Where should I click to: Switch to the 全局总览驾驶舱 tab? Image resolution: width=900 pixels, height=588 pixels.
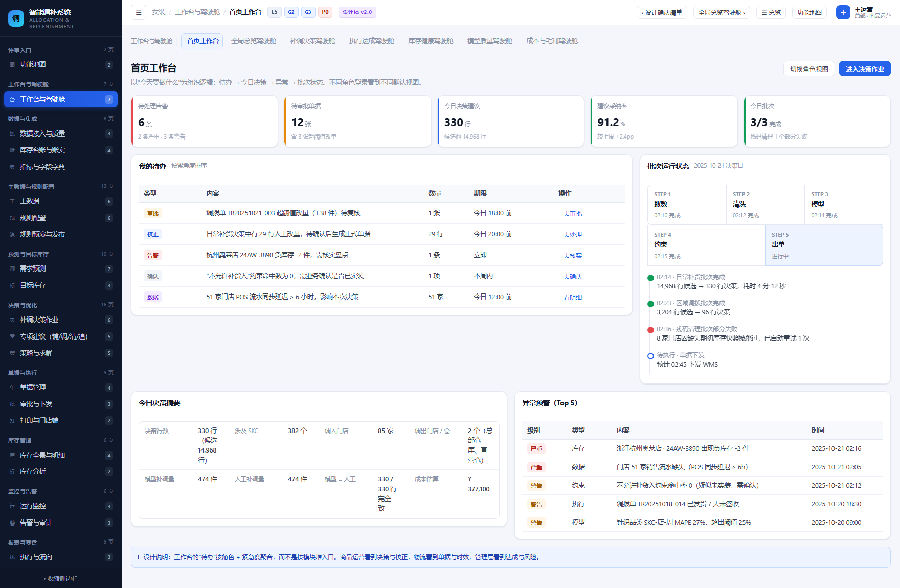point(254,41)
